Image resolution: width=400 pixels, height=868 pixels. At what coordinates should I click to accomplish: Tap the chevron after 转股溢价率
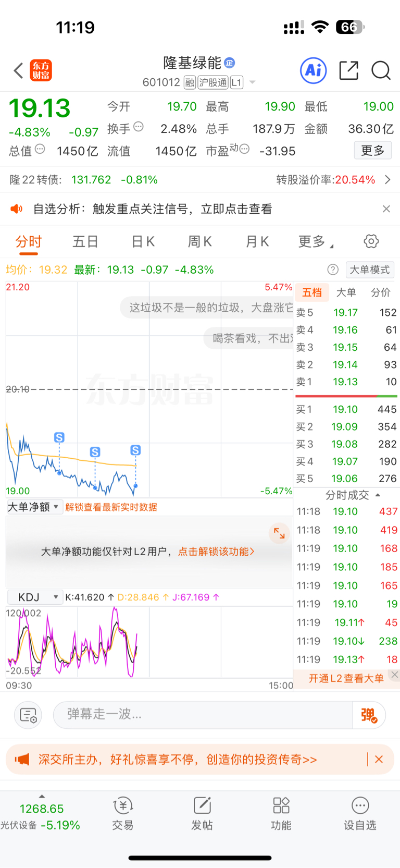(387, 180)
